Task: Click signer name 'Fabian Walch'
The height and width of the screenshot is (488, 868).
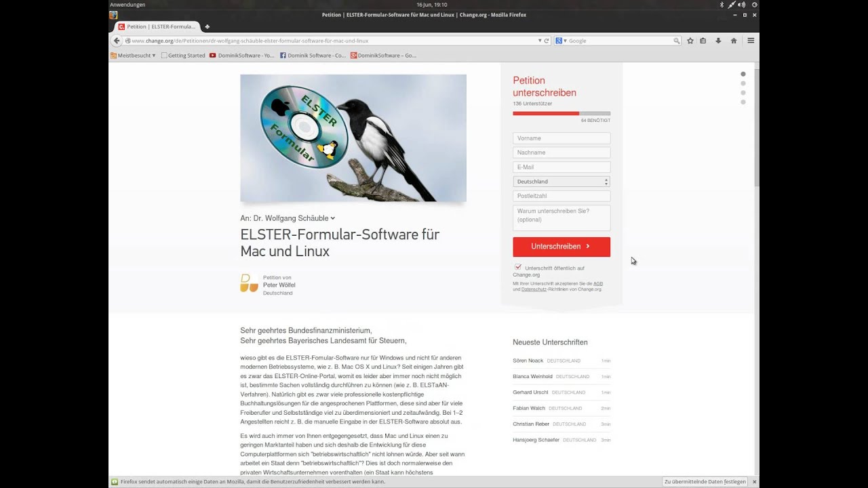Action: pos(529,408)
